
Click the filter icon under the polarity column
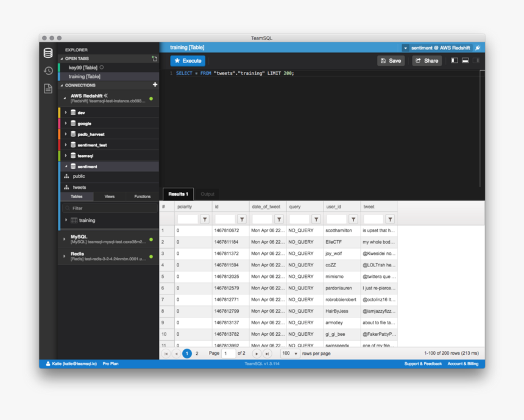pos(204,218)
